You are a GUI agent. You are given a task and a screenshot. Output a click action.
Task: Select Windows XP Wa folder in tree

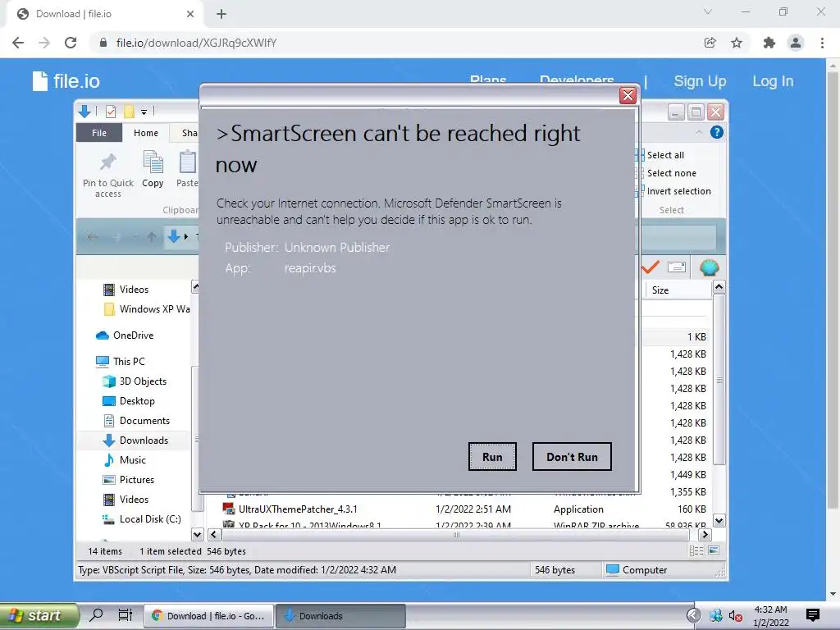click(147, 309)
